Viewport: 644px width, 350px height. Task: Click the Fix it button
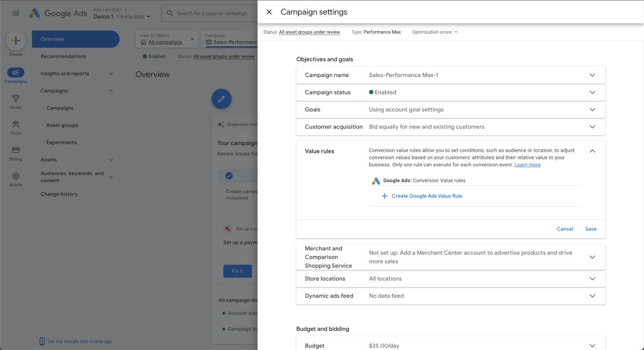pyautogui.click(x=237, y=271)
